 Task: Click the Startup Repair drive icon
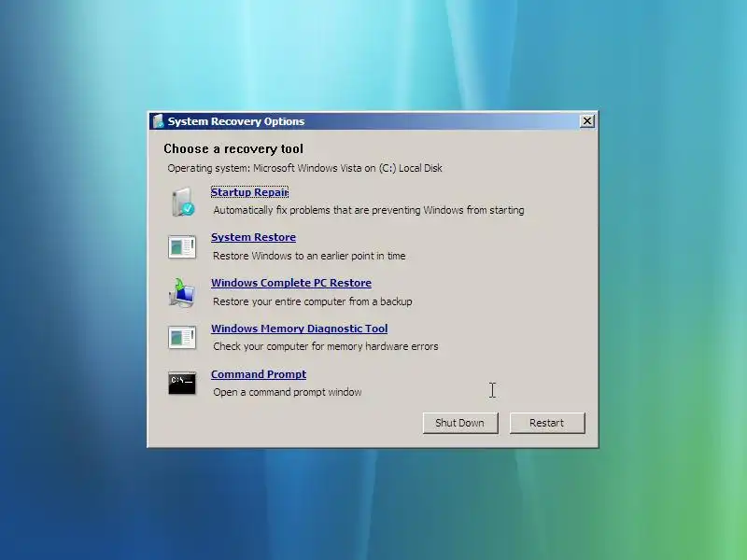(x=183, y=202)
